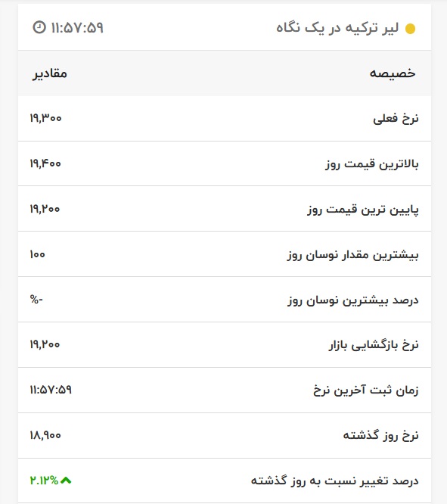Image resolution: width=447 pixels, height=504 pixels.
Task: Click the درصد تغییر نسبت به روز گذشته label
Action: point(334,481)
